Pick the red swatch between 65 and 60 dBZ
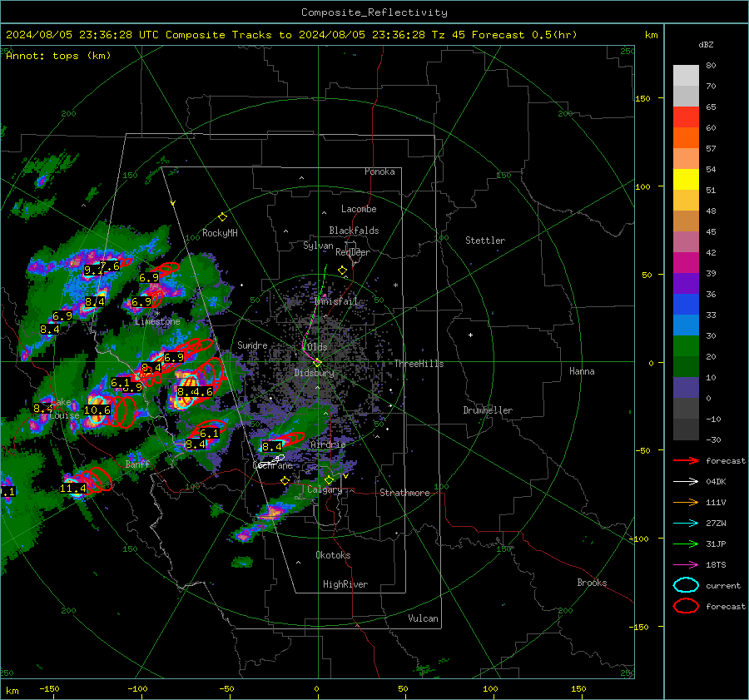Viewport: 749px width, 700px height. [x=686, y=117]
